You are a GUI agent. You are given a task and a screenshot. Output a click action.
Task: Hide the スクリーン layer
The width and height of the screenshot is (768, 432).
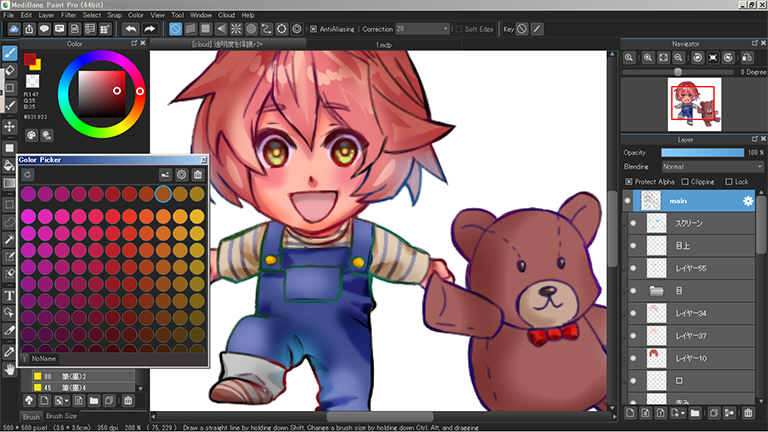click(633, 223)
